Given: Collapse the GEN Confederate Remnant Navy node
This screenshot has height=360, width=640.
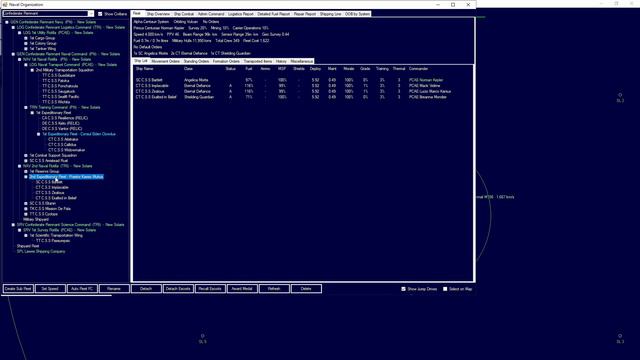Looking at the screenshot, I should tap(7, 22).
